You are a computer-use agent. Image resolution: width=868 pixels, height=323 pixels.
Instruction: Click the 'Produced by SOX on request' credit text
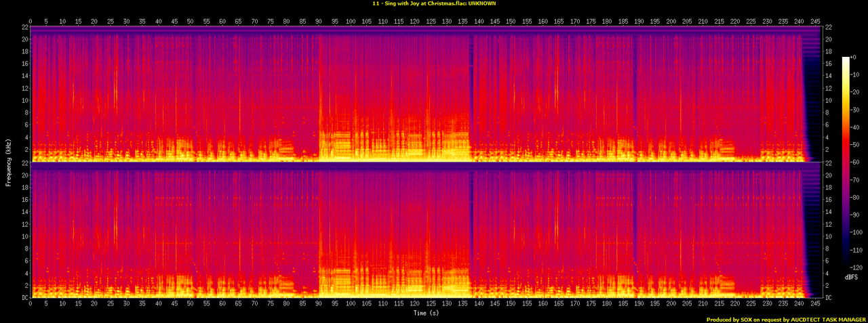tap(745, 319)
